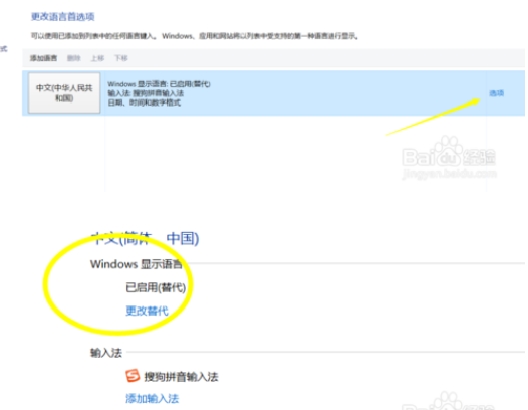Image resolution: width=528 pixels, height=410 pixels.
Task: Click the 更改语言首选项 heading
Action: 63,16
